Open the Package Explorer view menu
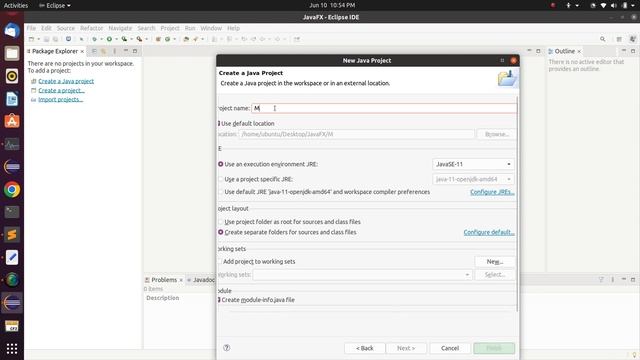 tap(115, 51)
